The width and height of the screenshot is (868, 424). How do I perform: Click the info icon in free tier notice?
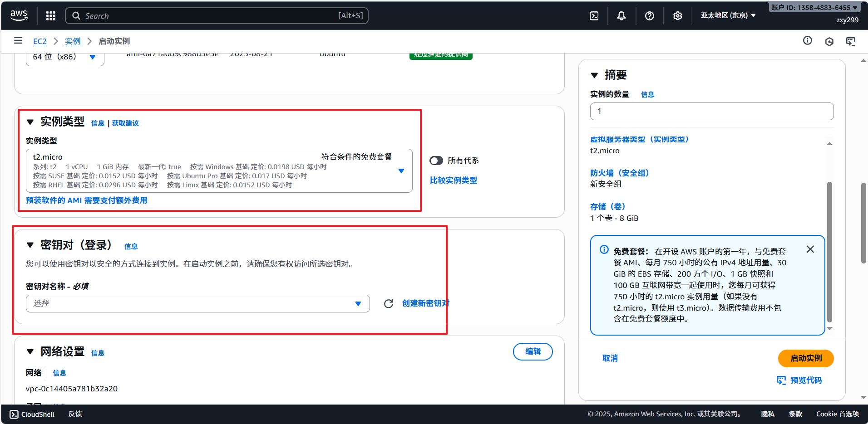[x=604, y=249]
